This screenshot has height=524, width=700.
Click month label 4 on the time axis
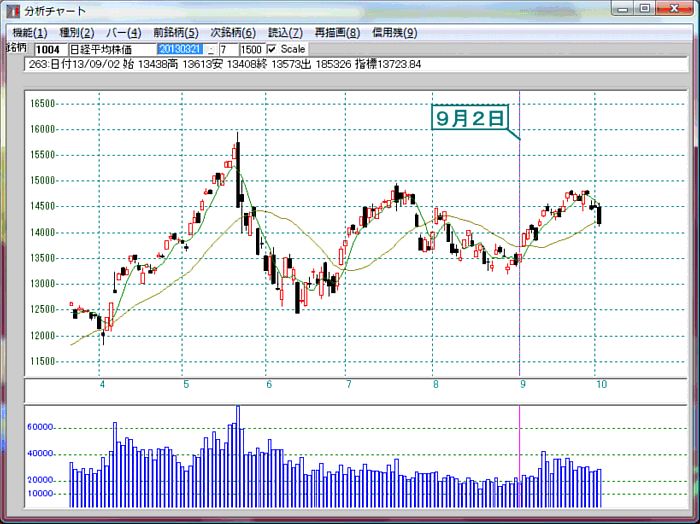coord(102,384)
